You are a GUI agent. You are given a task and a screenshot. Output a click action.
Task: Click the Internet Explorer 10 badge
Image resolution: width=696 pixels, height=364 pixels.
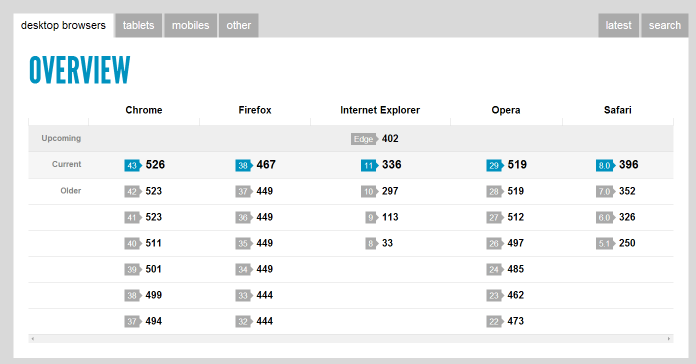coord(369,192)
